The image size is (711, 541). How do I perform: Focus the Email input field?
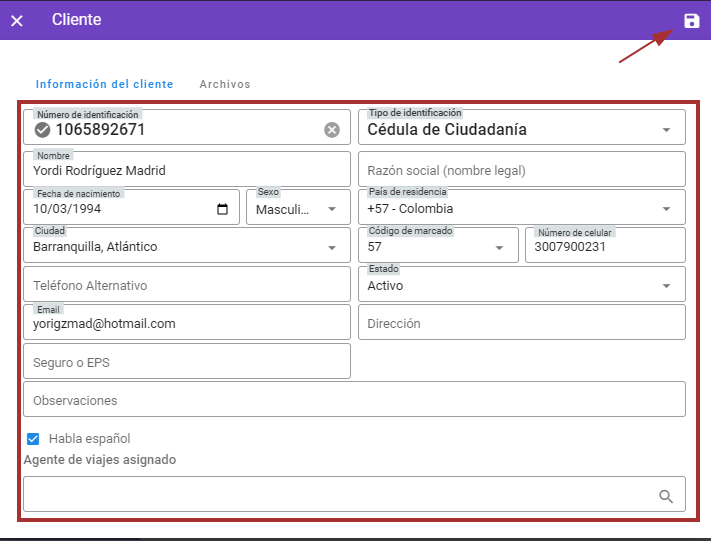[x=186, y=324]
